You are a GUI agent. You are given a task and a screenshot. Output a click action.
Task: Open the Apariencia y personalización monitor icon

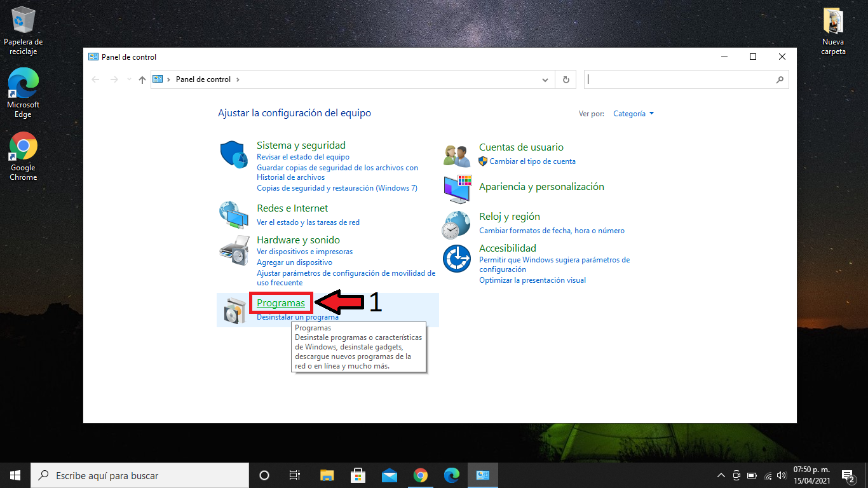point(457,188)
